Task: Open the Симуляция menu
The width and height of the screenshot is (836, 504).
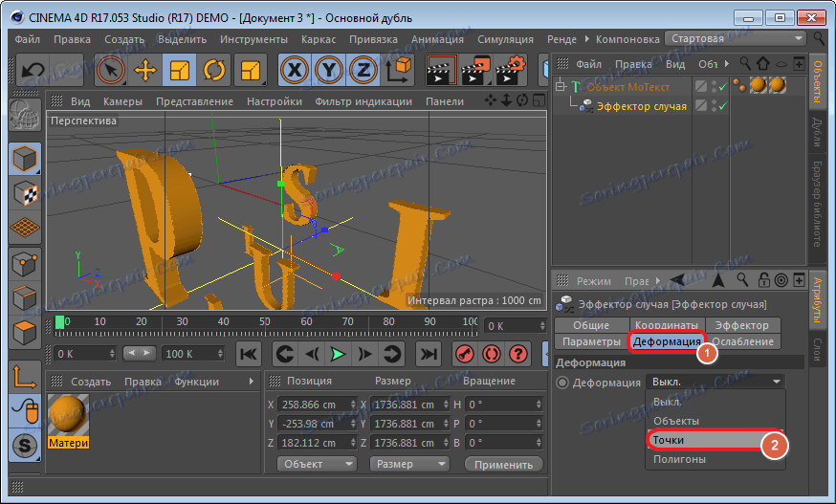Action: pyautogui.click(x=505, y=39)
